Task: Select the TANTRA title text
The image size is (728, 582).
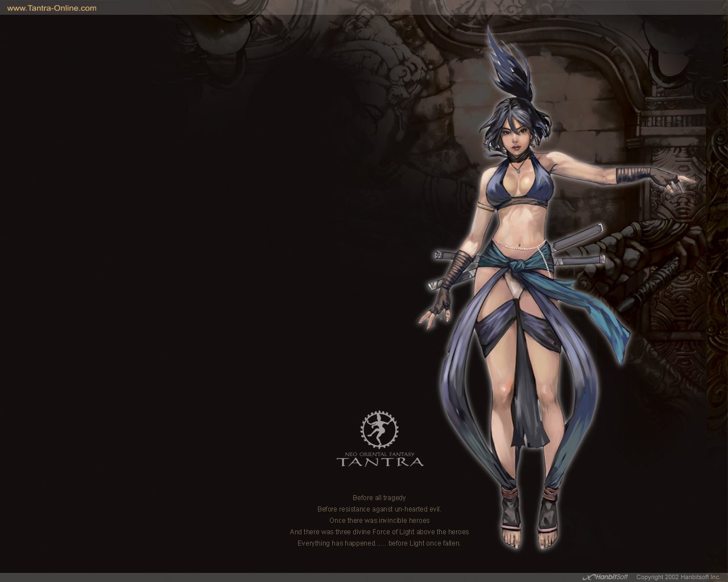Action: click(x=379, y=462)
